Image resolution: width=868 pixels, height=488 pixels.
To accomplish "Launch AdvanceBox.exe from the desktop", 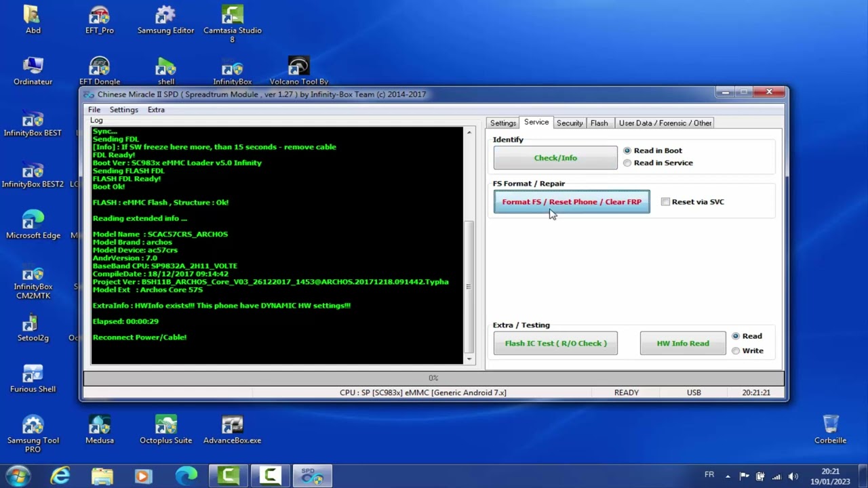I will point(233,430).
